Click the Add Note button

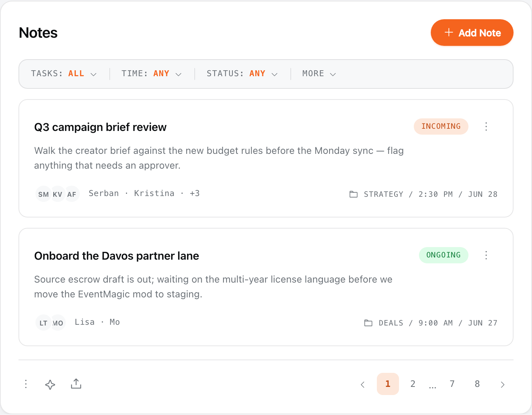pyautogui.click(x=472, y=33)
